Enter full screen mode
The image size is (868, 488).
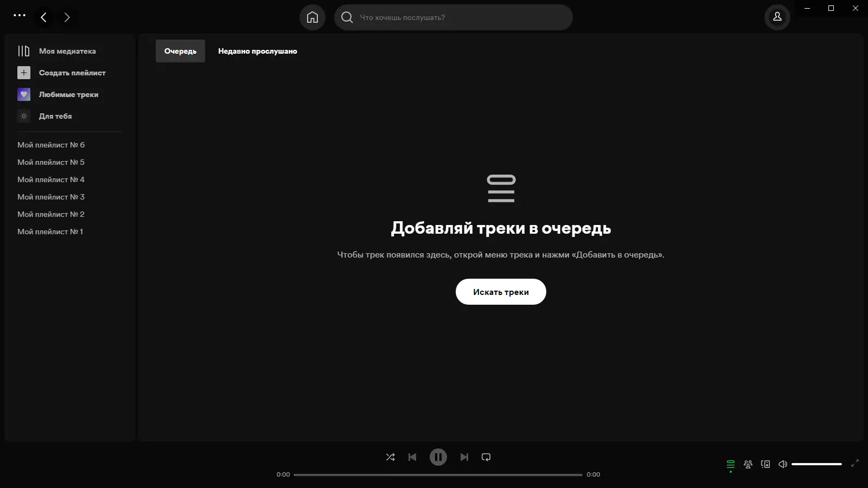click(855, 463)
